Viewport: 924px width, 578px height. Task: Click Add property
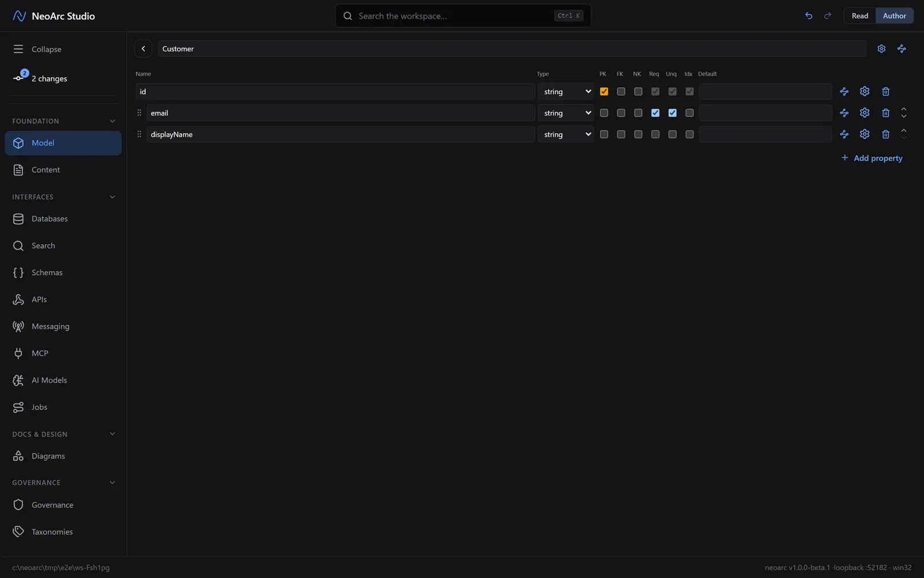pyautogui.click(x=872, y=158)
